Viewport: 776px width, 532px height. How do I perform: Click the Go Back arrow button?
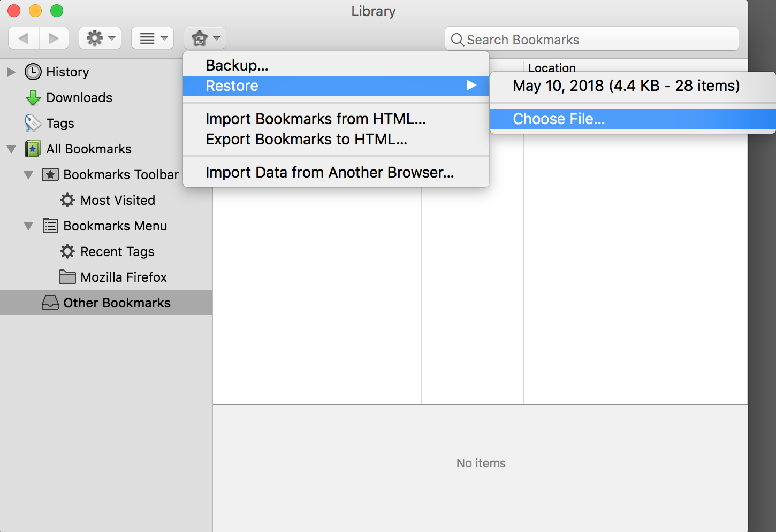click(x=24, y=38)
